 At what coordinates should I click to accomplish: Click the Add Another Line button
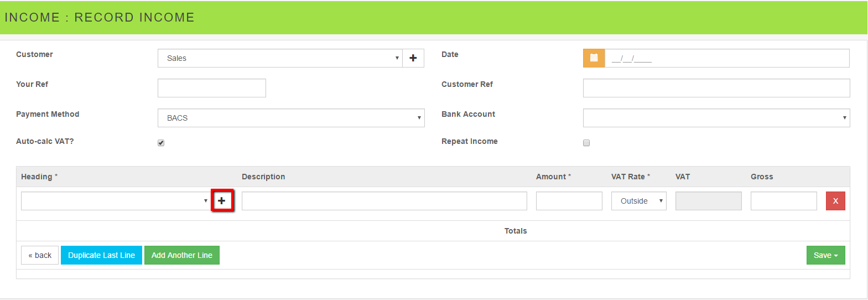(x=181, y=255)
